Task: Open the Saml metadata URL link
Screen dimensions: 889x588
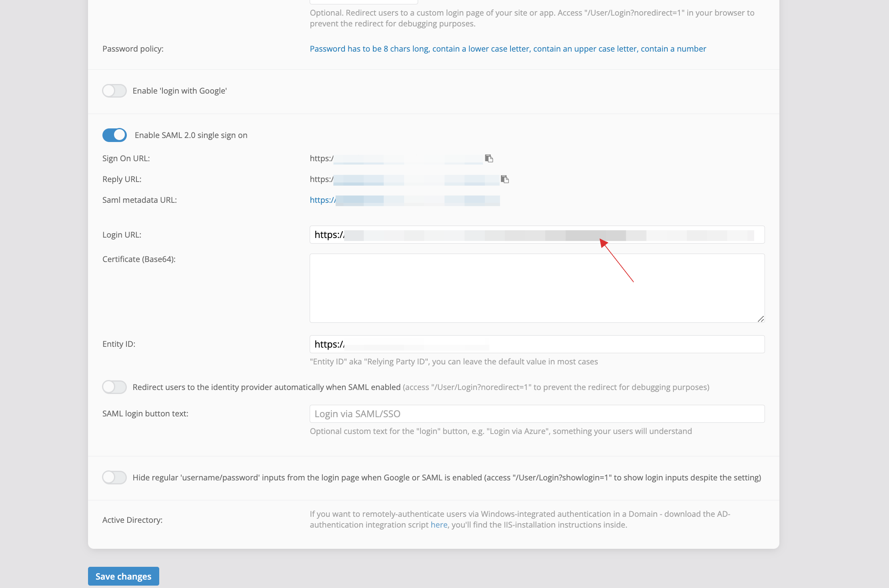Action: [x=405, y=200]
